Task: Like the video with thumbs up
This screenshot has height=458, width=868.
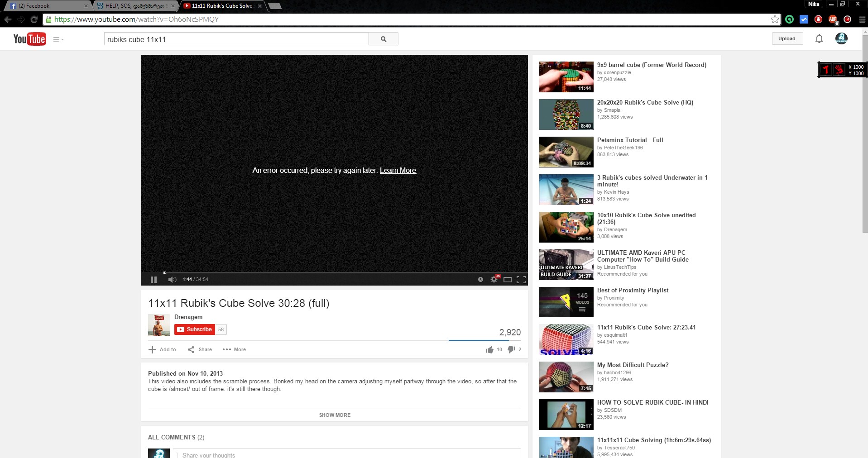Action: tap(489, 349)
